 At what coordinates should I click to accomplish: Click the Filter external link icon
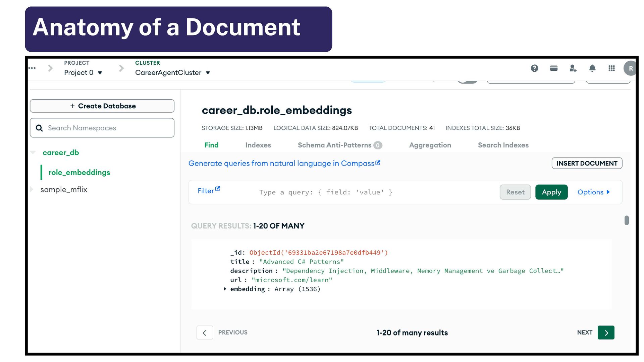click(218, 189)
